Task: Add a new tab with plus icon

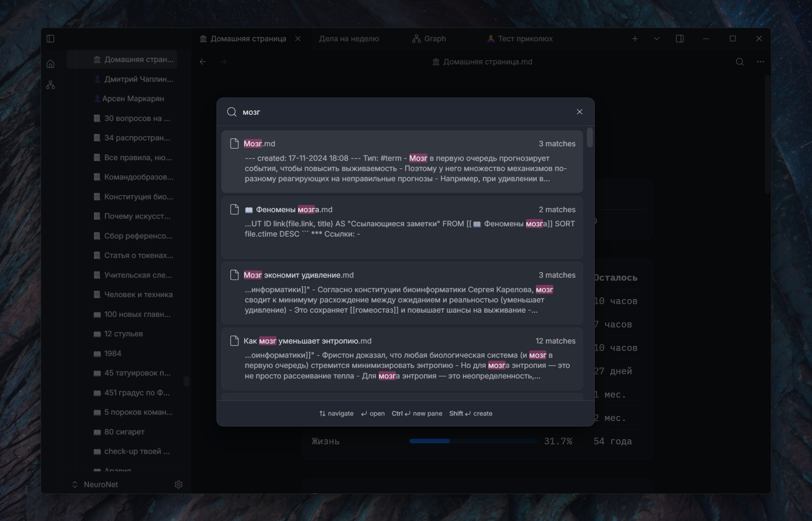Action: click(635, 39)
